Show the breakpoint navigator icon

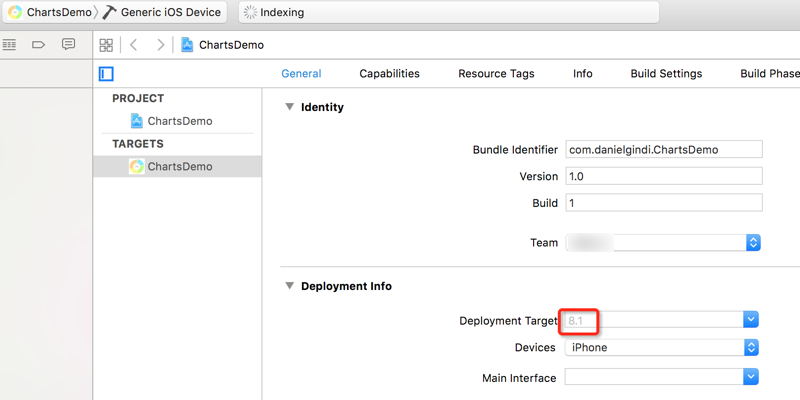(x=39, y=45)
